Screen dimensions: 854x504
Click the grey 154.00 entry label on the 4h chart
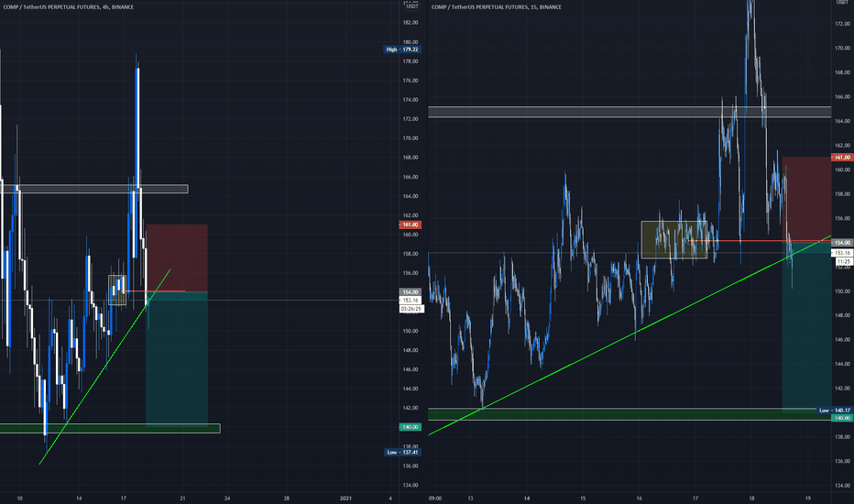tap(411, 292)
